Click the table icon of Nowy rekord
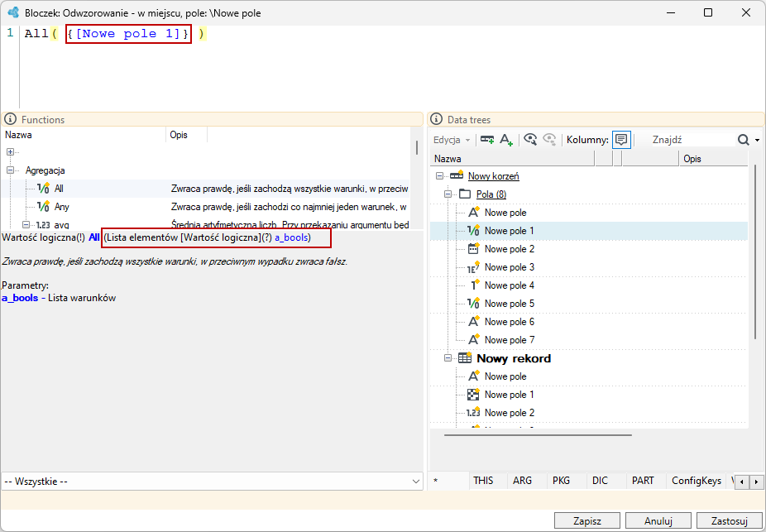 (465, 358)
